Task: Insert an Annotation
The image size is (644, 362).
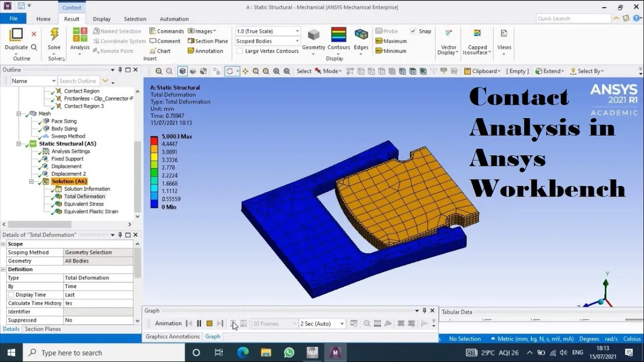Action: [205, 51]
